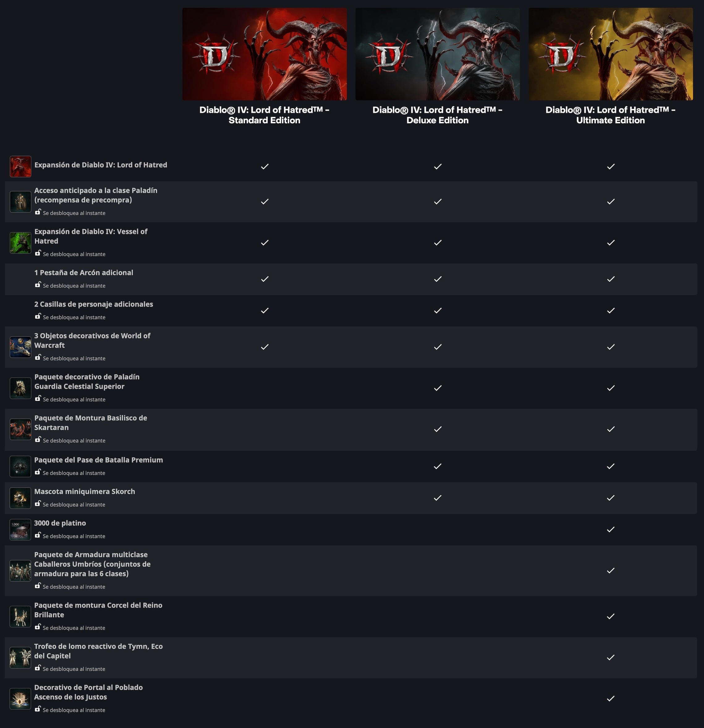This screenshot has width=704, height=728.
Task: Click the Premium Battle Pass bundle icon
Action: pos(20,466)
